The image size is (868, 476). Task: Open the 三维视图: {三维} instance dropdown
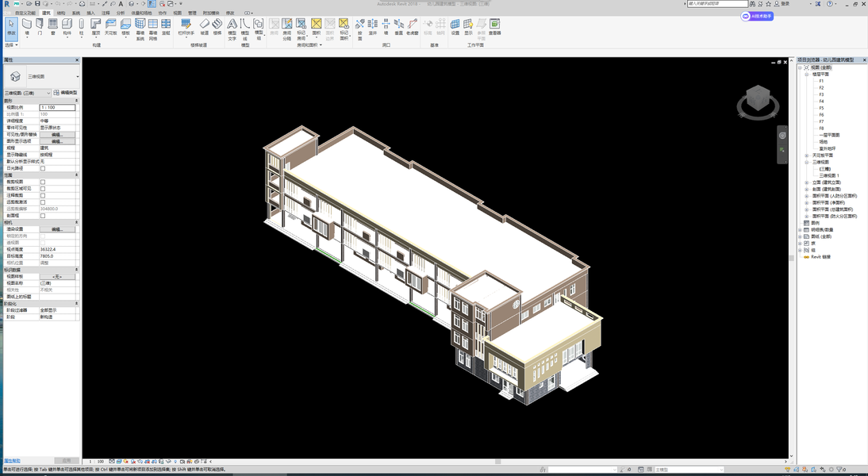click(27, 93)
